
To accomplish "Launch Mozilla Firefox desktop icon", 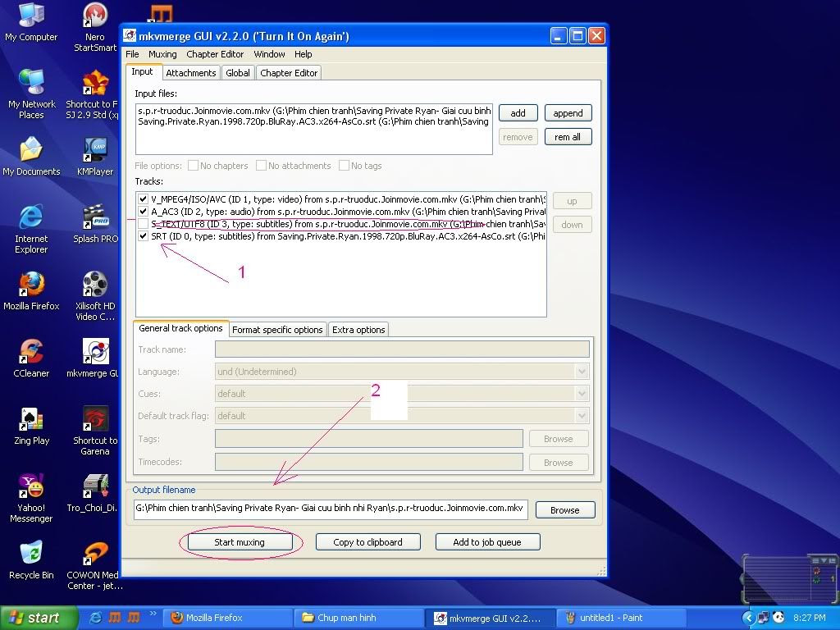I will click(x=31, y=291).
